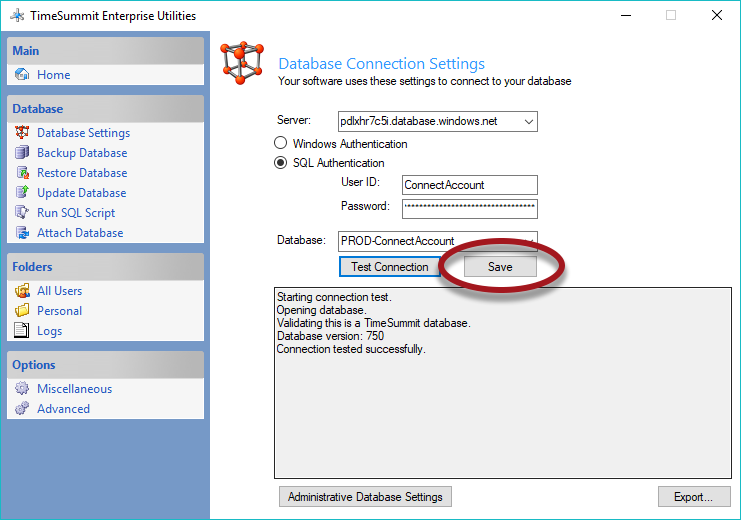Click the Personal folder icon
Viewport: 741px width, 520px height.
[x=22, y=311]
